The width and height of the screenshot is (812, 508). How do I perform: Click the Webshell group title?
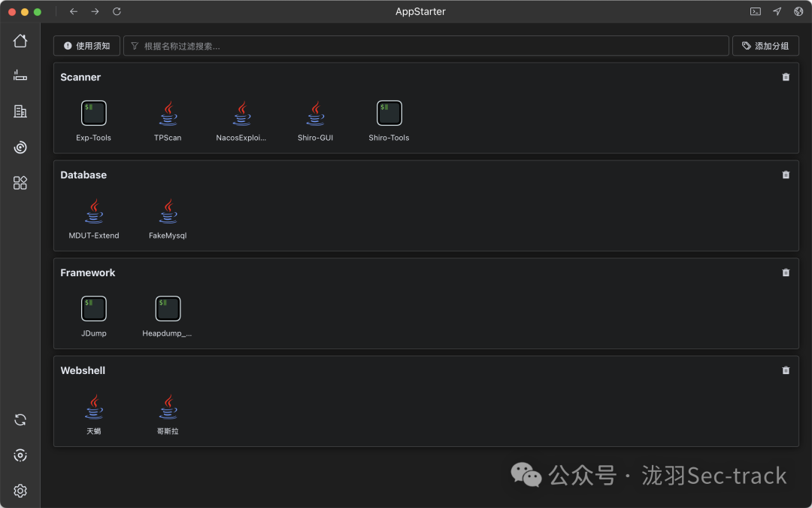point(83,370)
